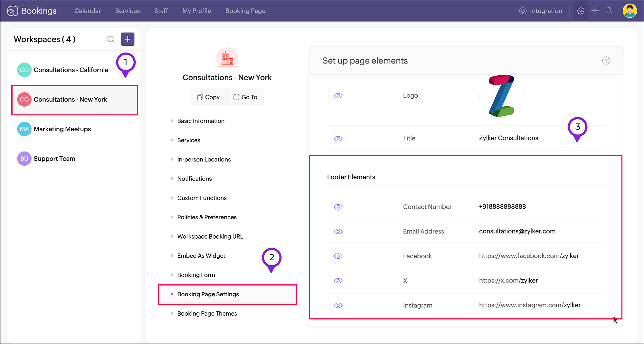Click the Go To button
This screenshot has height=344, width=644.
click(x=245, y=97)
